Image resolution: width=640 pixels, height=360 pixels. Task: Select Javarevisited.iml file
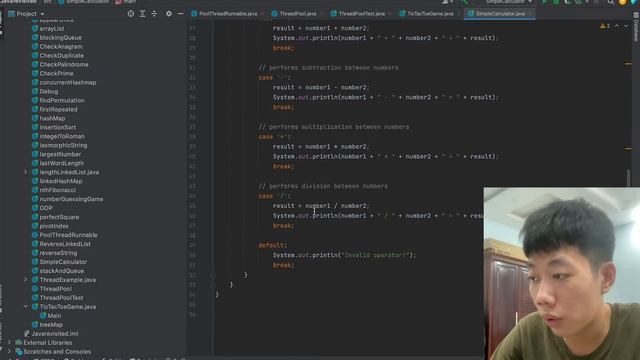[55, 333]
